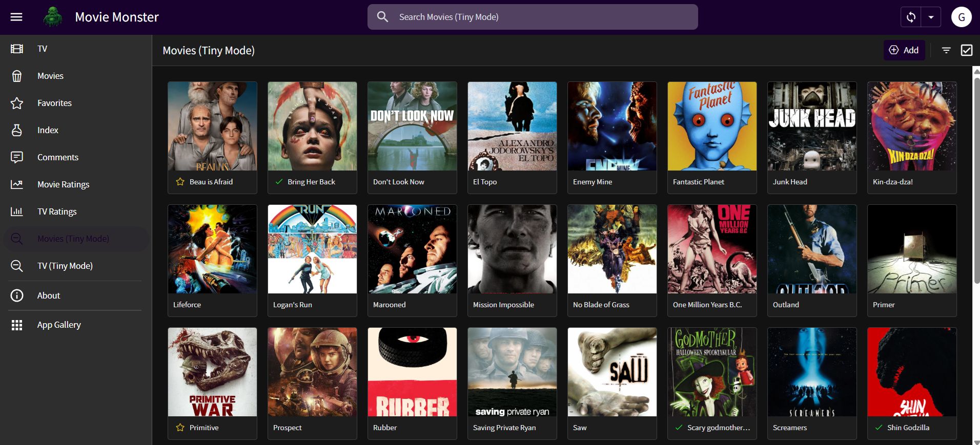Open the Mission Impossible poster
The width and height of the screenshot is (980, 445).
(x=512, y=249)
